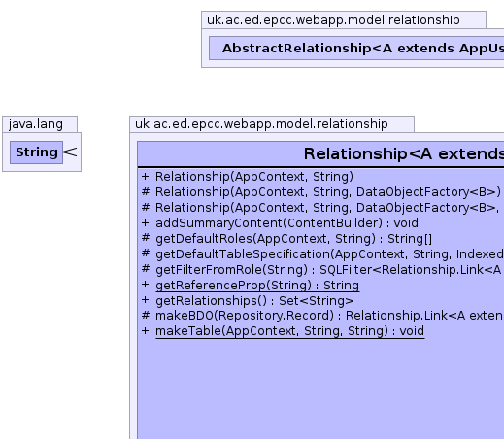Click the lower uk.ac.ed.epcc.webapp.model.relationship package tab
Viewport: 504px width, 439px height.
(272, 124)
